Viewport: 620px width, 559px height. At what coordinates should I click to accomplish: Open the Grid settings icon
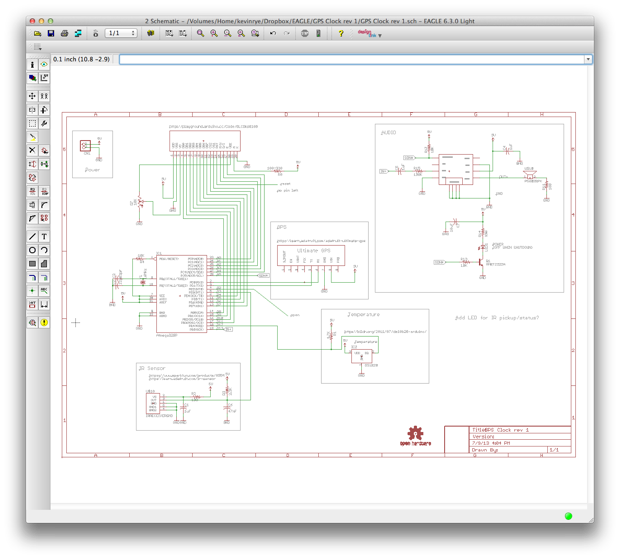click(38, 47)
